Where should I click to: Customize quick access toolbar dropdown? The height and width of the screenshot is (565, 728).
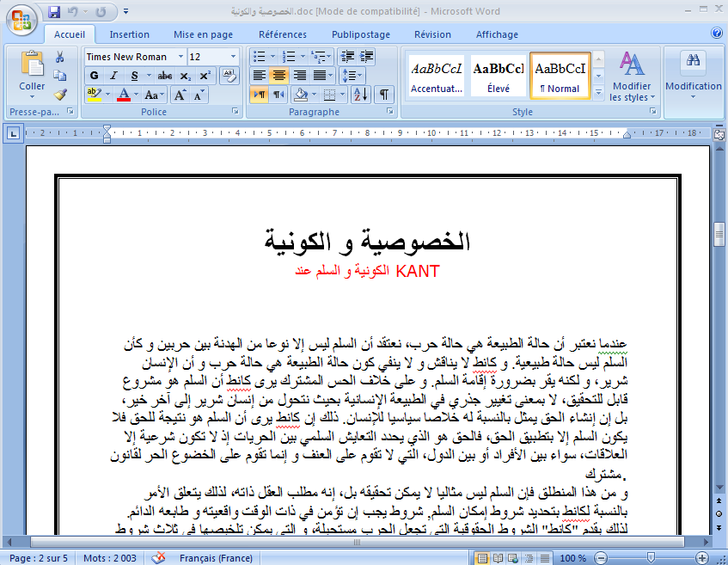125,12
